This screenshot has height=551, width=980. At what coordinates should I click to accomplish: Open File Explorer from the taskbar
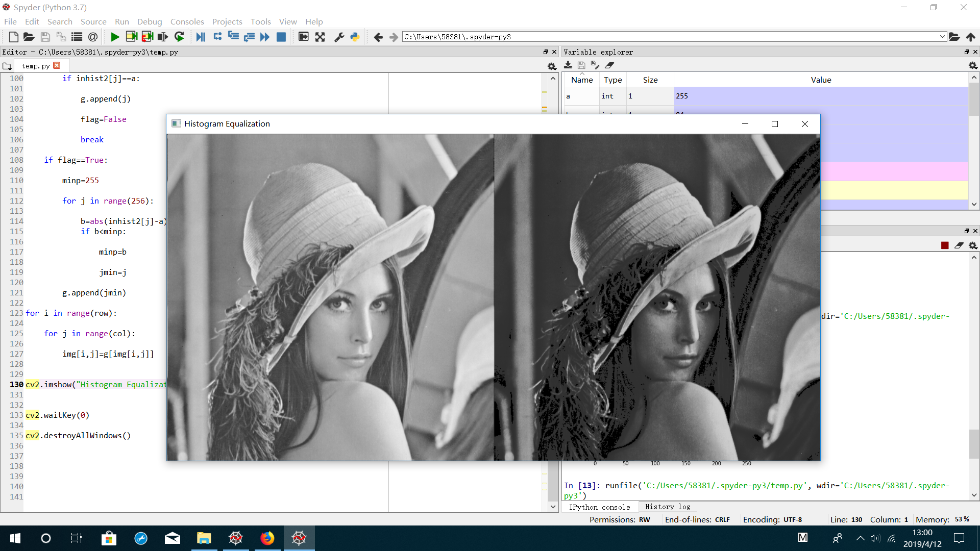click(204, 538)
